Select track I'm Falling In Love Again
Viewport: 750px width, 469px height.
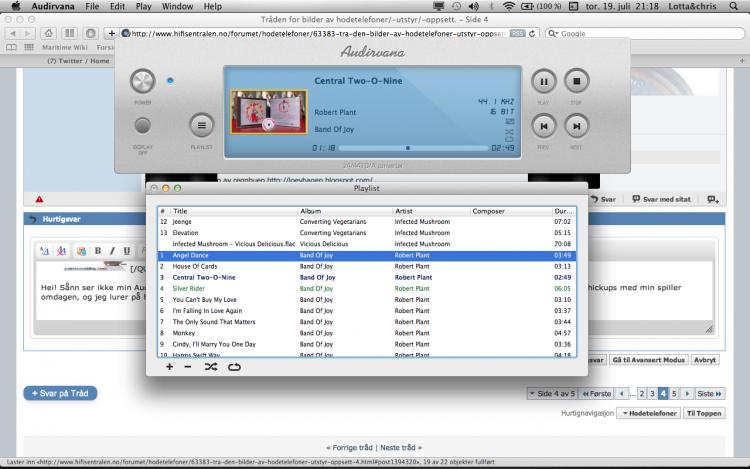point(367,311)
